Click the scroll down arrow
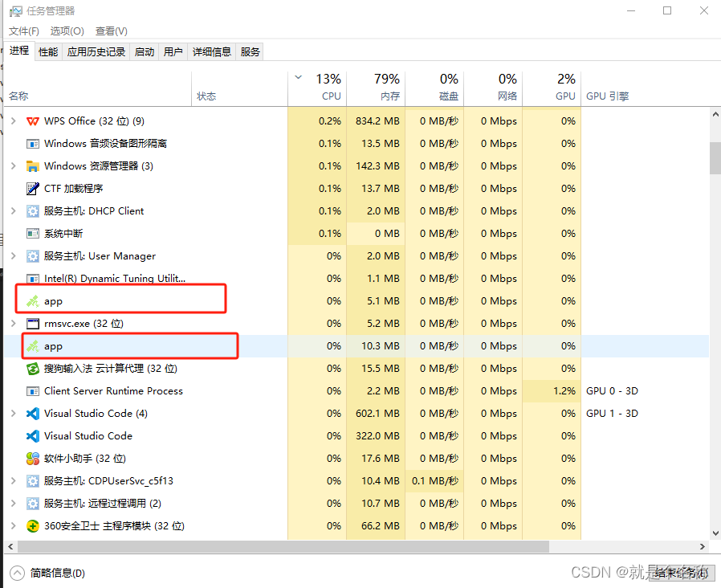 tap(715, 533)
